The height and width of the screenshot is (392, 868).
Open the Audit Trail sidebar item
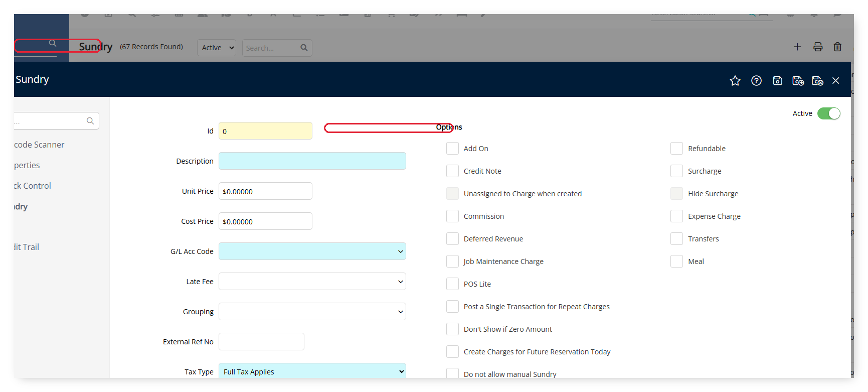pyautogui.click(x=27, y=247)
